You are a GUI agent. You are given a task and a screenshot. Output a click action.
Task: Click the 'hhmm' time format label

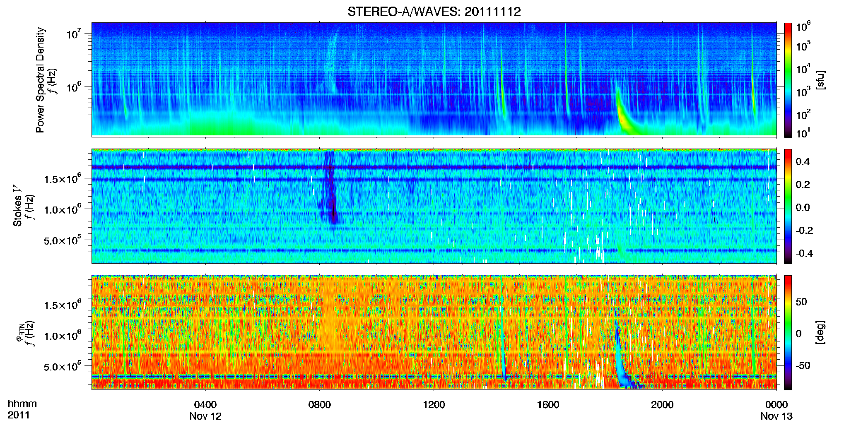click(x=22, y=404)
